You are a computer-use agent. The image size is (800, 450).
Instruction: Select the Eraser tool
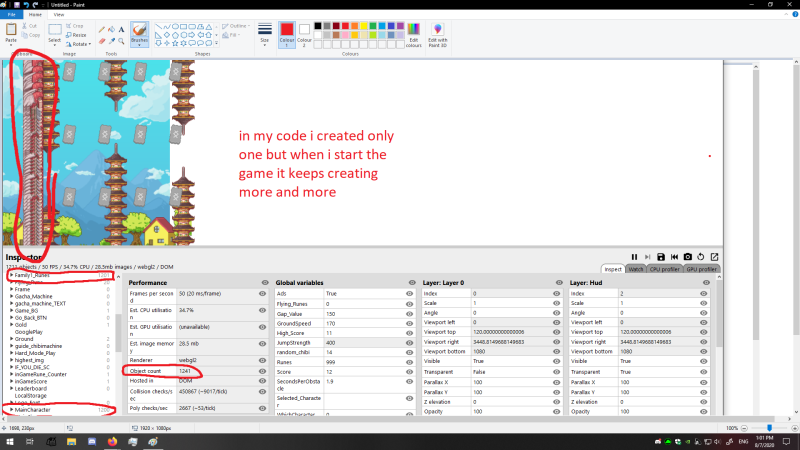tap(102, 41)
